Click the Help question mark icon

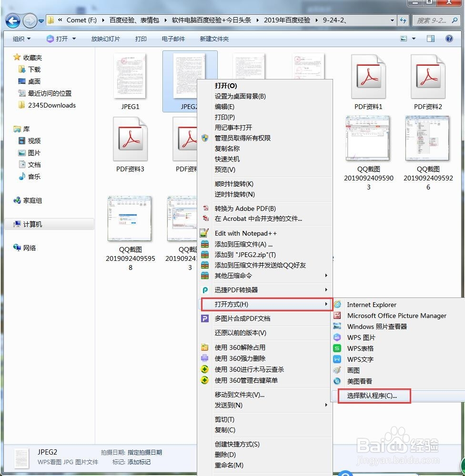449,39
